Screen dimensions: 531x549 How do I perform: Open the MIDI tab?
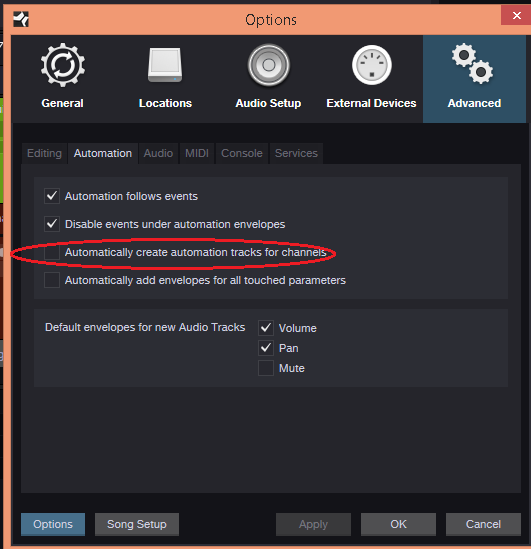(x=197, y=153)
